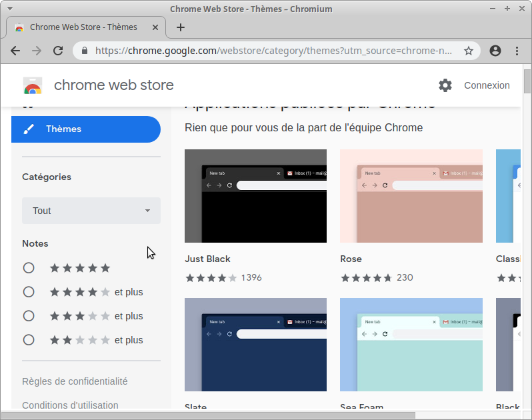
Task: Select the five-star rating filter
Action: click(x=29, y=268)
